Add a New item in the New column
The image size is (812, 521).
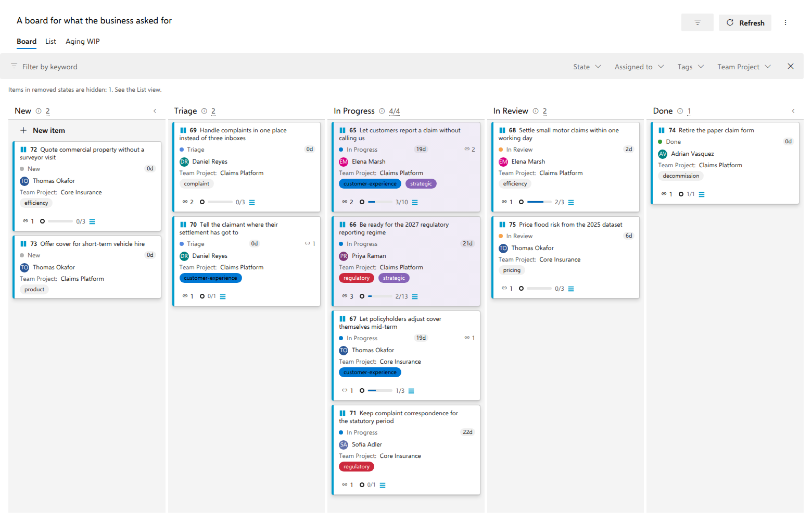(x=43, y=130)
